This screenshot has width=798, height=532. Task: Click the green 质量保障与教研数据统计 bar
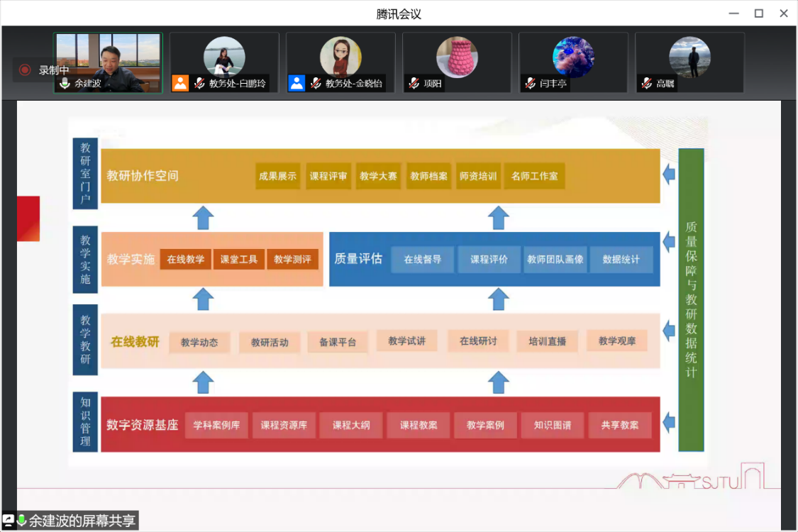tap(691, 300)
